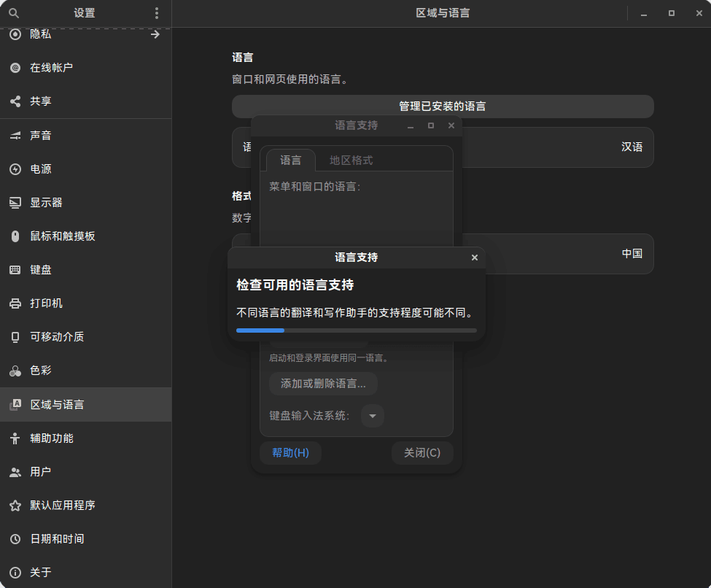Open the Sound (声音) settings icon
Viewport: 711px width, 588px height.
coord(16,135)
